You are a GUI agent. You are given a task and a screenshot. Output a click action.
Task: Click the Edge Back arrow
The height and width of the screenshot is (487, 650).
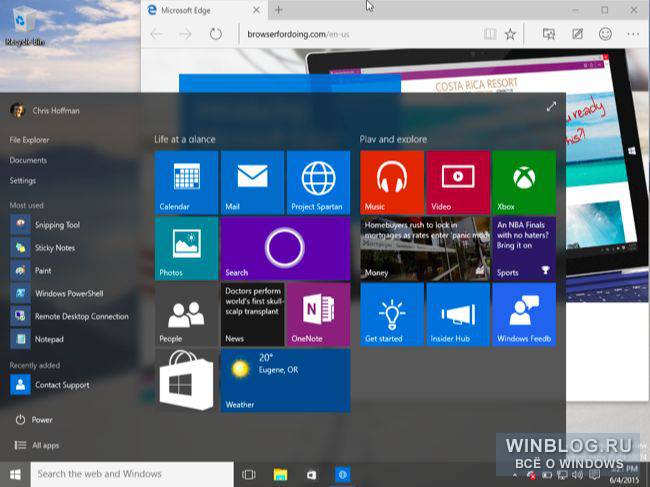tap(157, 34)
